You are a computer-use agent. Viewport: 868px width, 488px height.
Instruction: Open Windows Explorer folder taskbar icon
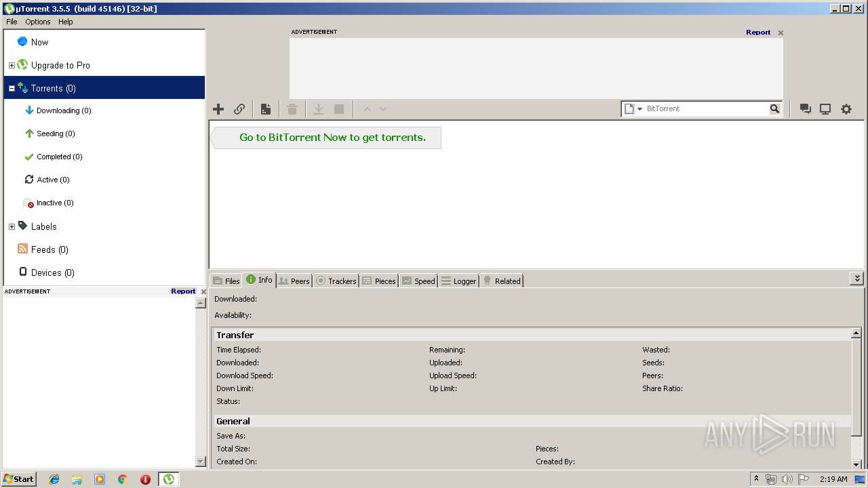(x=77, y=479)
